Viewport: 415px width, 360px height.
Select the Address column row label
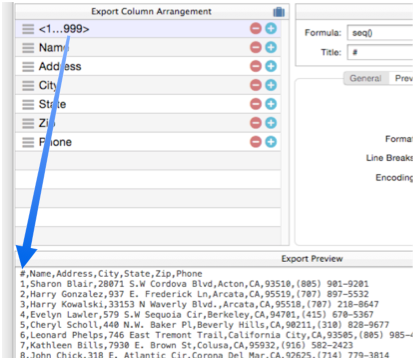60,66
